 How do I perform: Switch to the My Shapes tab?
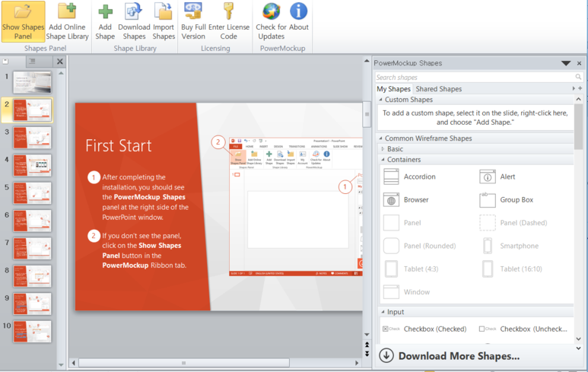click(x=393, y=89)
